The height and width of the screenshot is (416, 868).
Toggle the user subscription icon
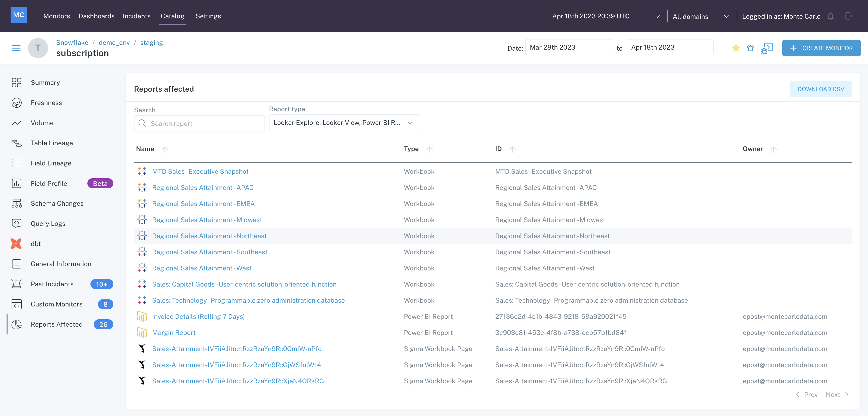[751, 48]
